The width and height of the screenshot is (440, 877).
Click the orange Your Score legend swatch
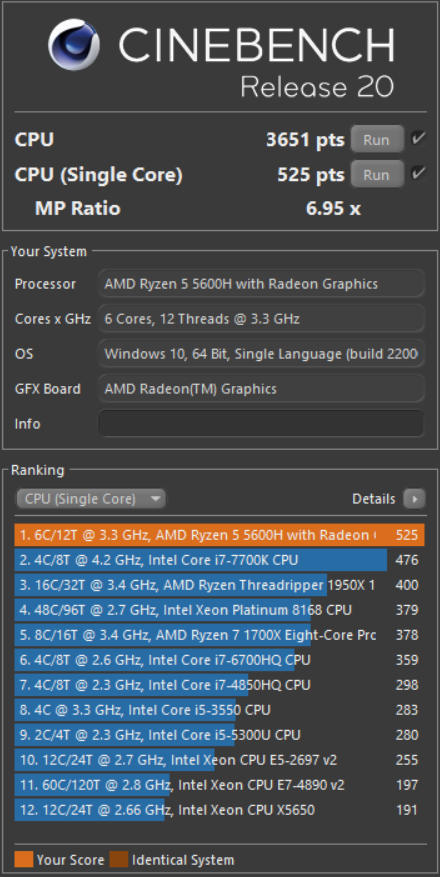(23, 859)
